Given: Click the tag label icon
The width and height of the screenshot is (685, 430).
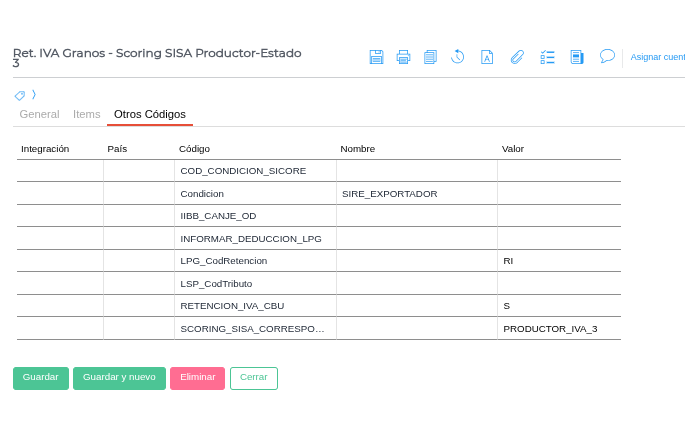Looking at the screenshot, I should [x=20, y=95].
